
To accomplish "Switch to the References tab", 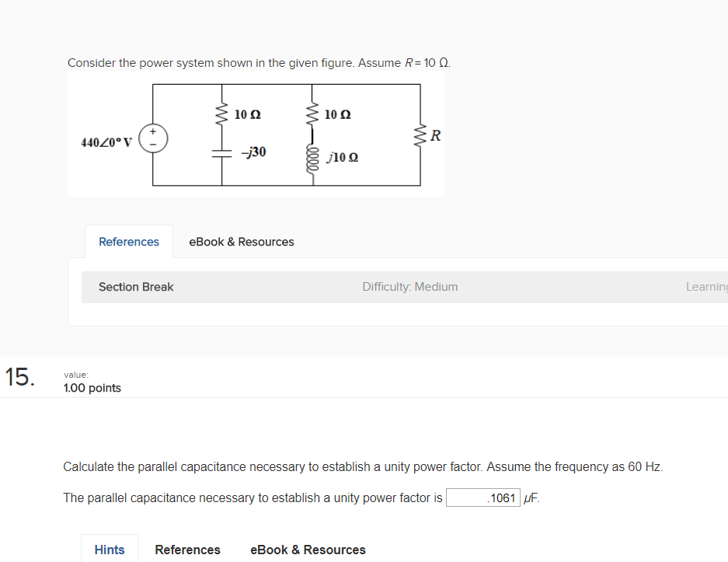I will [x=128, y=242].
